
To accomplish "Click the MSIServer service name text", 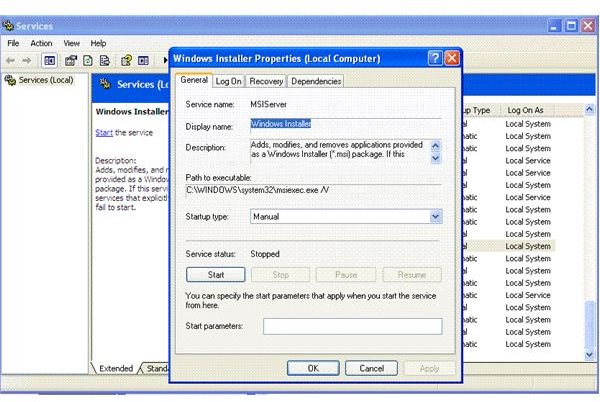I will pos(268,104).
